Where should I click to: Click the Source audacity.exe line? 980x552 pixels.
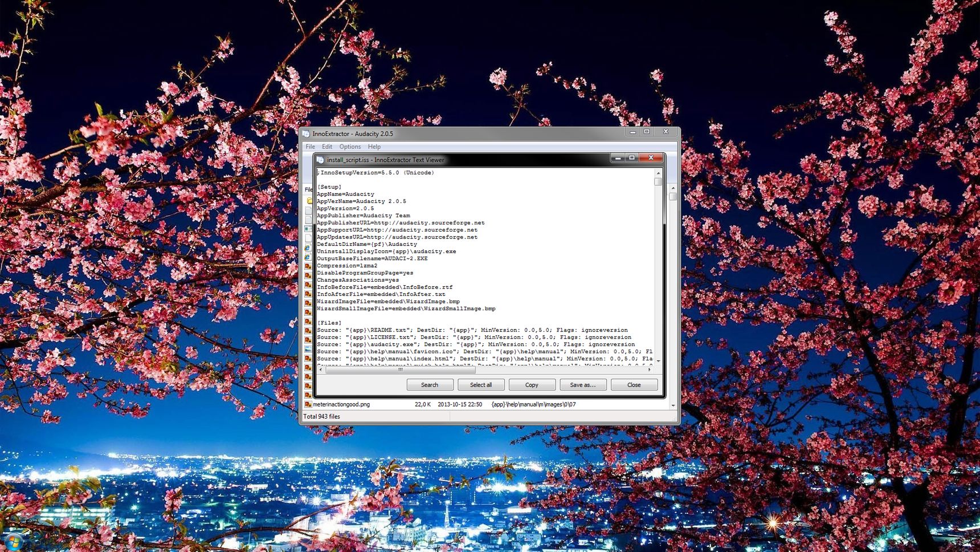click(x=475, y=344)
